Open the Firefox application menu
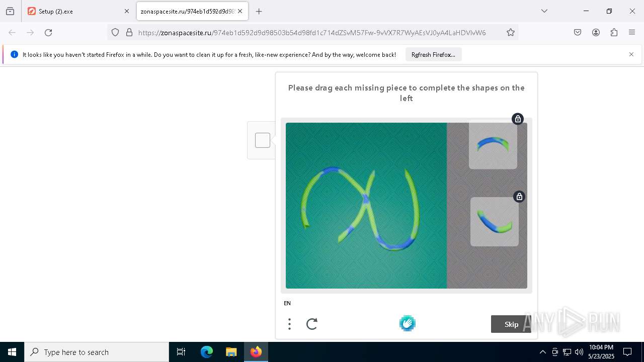644x362 pixels. click(x=632, y=33)
